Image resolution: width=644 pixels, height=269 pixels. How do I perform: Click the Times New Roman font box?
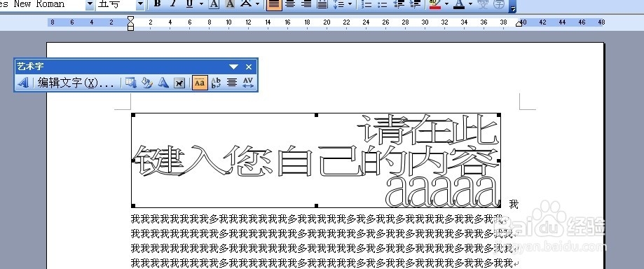(42, 4)
